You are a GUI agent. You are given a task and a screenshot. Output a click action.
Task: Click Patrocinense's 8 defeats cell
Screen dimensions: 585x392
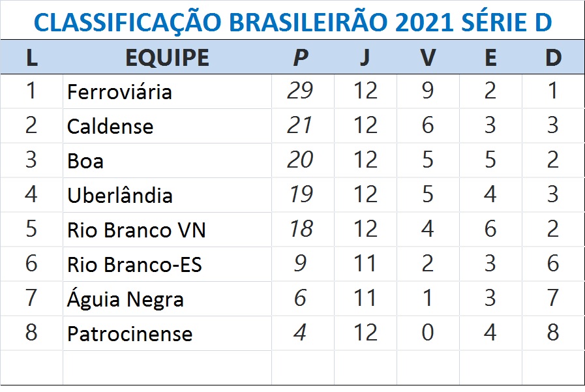point(552,333)
